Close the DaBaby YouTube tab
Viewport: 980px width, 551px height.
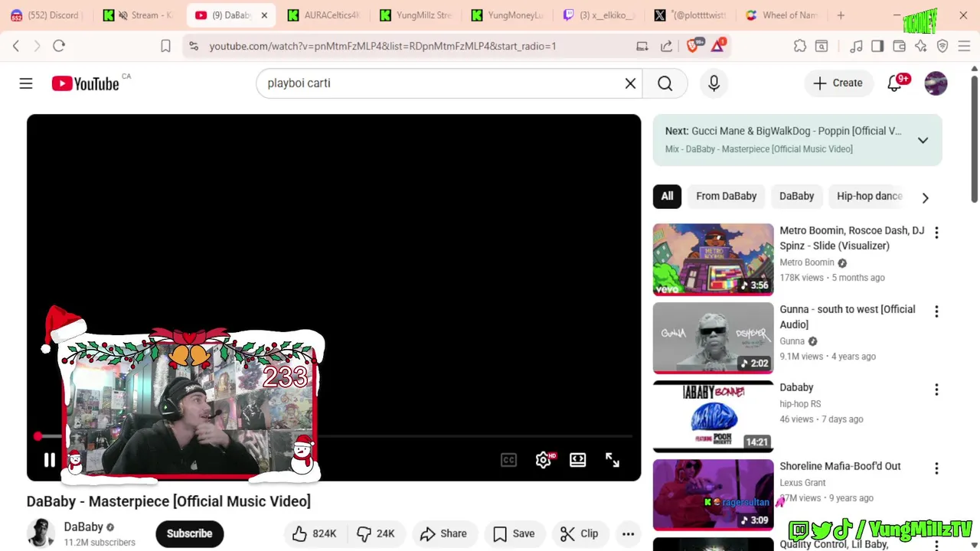[264, 15]
